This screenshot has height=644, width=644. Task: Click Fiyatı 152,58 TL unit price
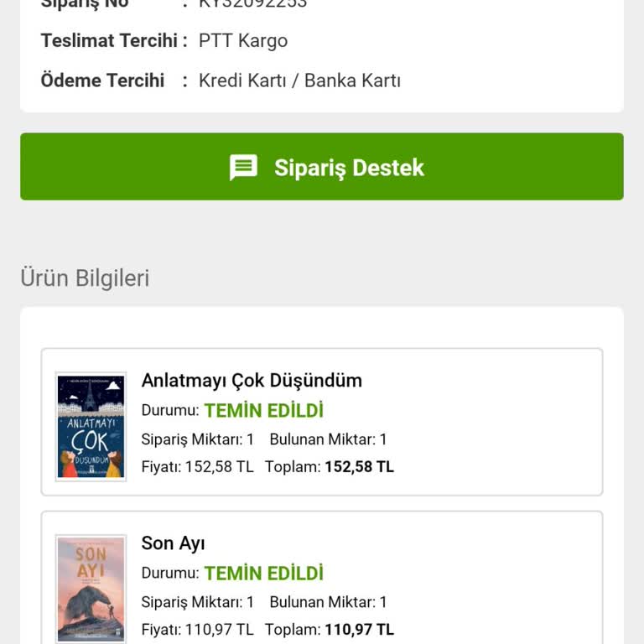point(197,467)
